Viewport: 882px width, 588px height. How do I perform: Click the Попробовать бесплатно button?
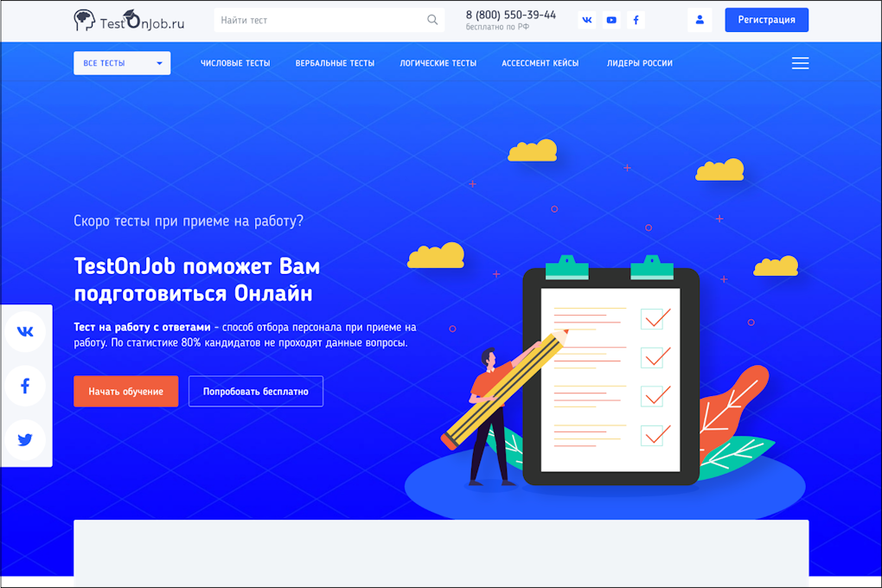click(256, 391)
